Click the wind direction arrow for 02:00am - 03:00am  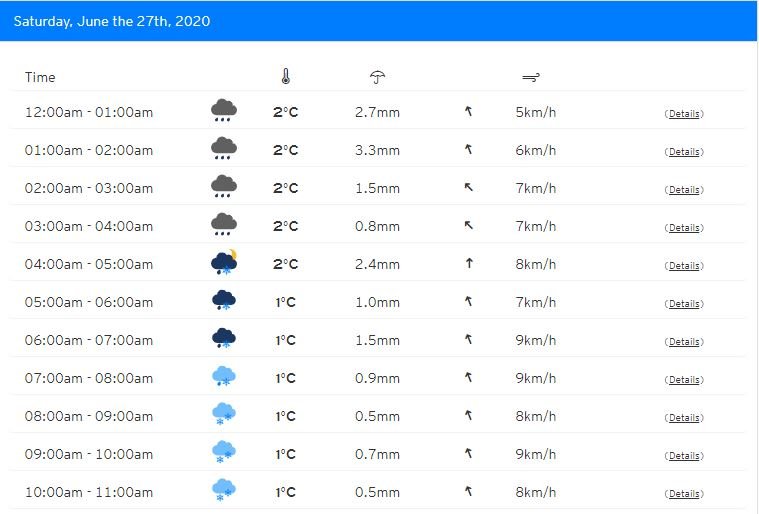click(468, 187)
